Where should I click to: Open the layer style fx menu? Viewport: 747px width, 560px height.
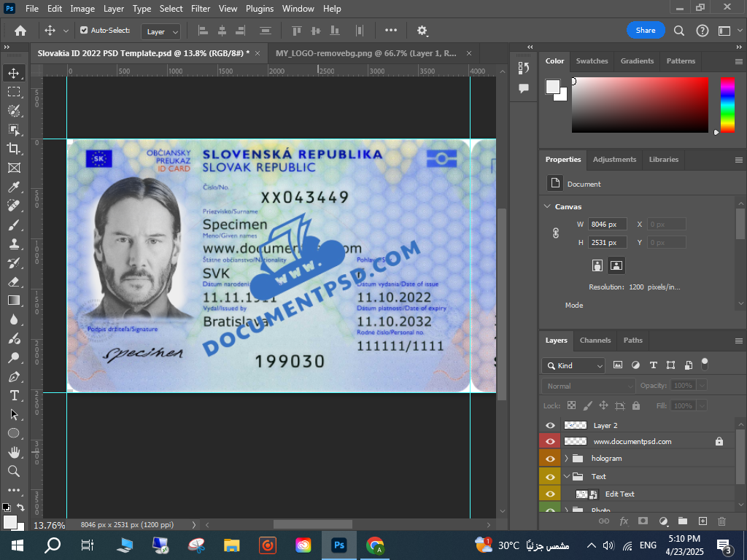624,521
